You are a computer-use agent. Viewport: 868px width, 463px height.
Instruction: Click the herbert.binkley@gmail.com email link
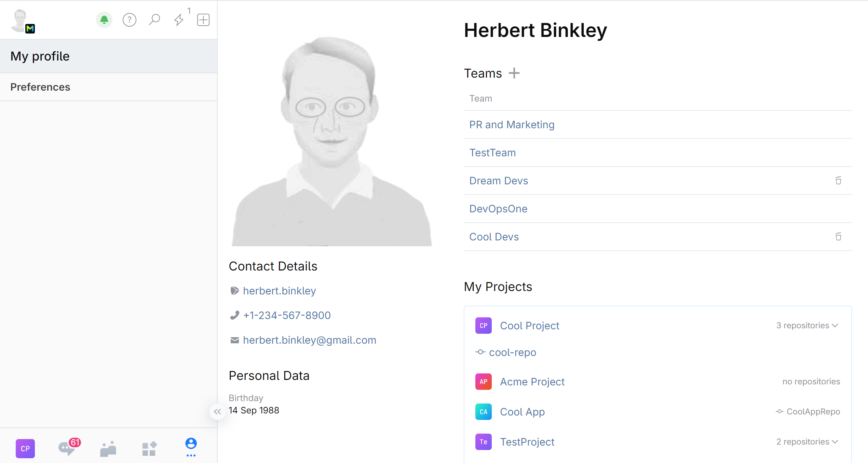click(310, 340)
